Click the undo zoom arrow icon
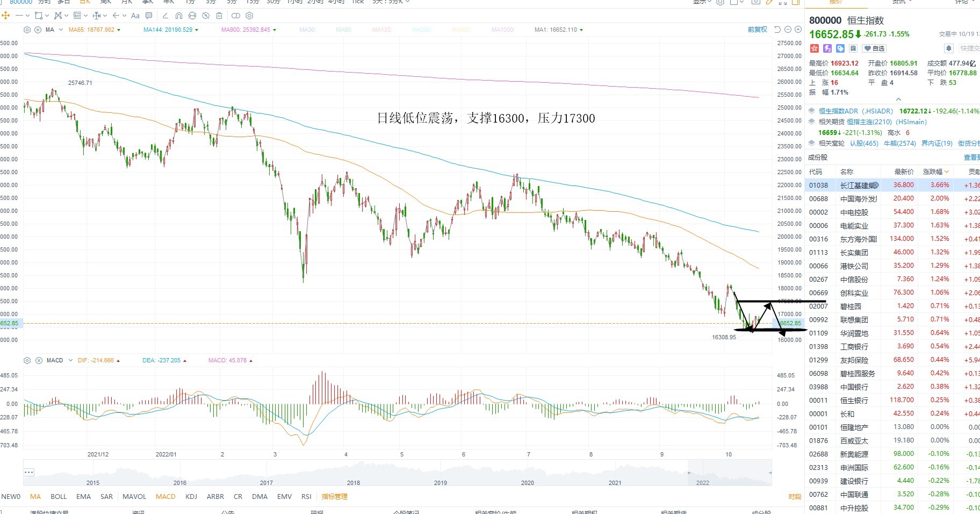The height and width of the screenshot is (514, 980). pyautogui.click(x=777, y=30)
